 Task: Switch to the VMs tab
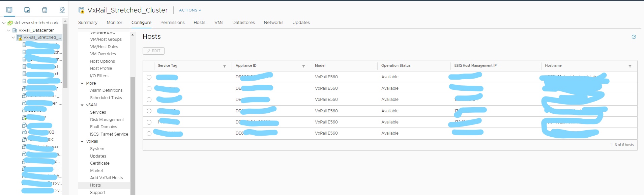point(219,22)
